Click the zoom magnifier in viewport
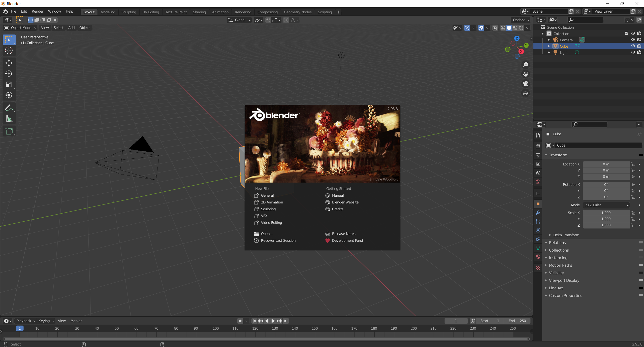644x347 pixels. [526, 65]
